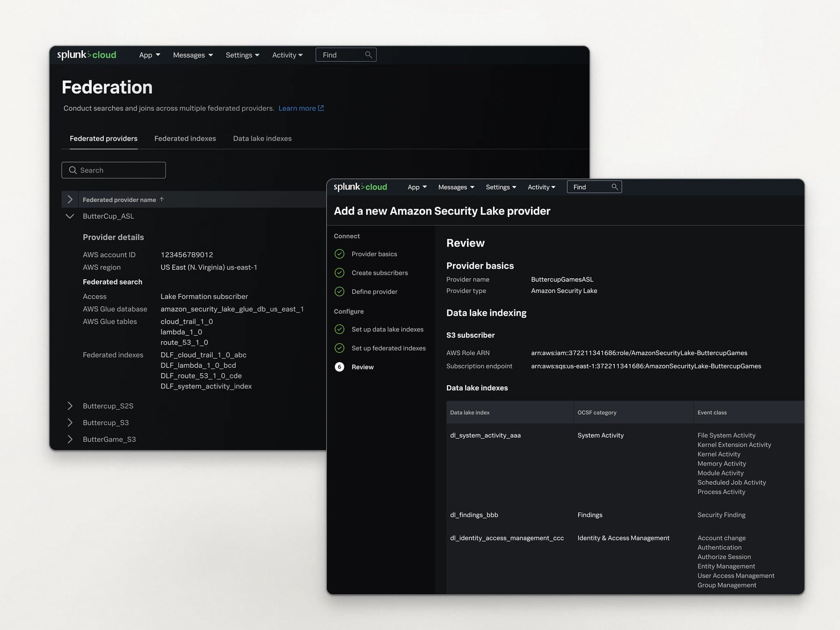Expand all rows via header chevron
The width and height of the screenshot is (840, 630).
tap(70, 199)
